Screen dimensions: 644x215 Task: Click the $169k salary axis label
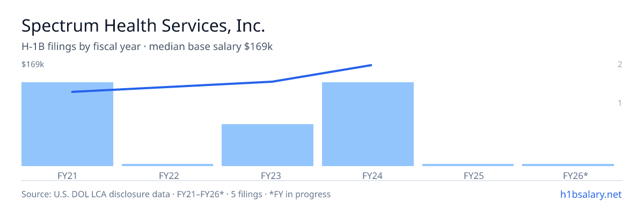click(33, 64)
